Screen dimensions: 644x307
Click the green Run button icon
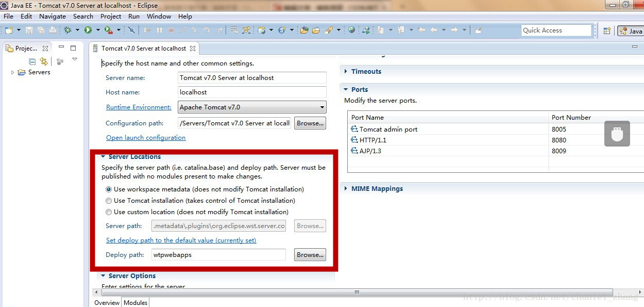[x=88, y=30]
